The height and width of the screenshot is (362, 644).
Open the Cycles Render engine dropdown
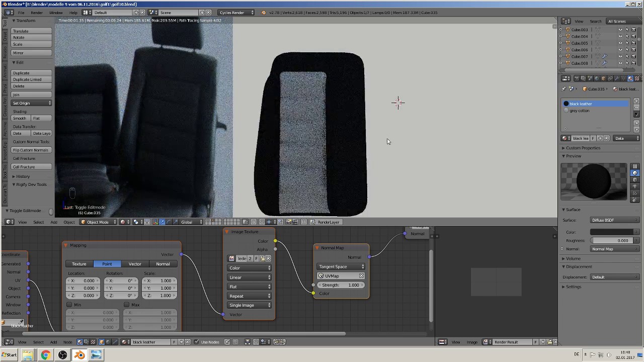click(236, 12)
